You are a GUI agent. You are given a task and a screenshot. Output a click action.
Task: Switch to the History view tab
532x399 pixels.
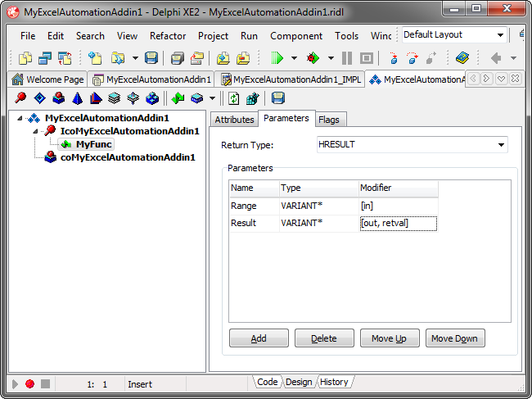tap(334, 382)
